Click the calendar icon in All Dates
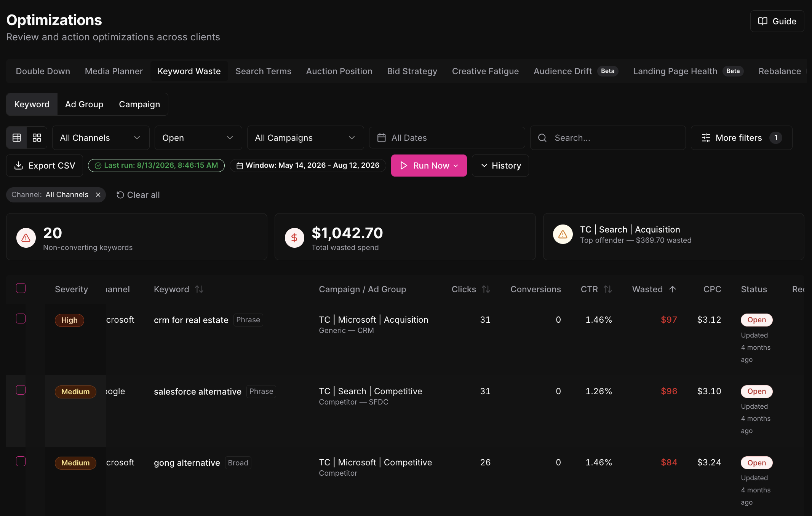 click(x=381, y=138)
